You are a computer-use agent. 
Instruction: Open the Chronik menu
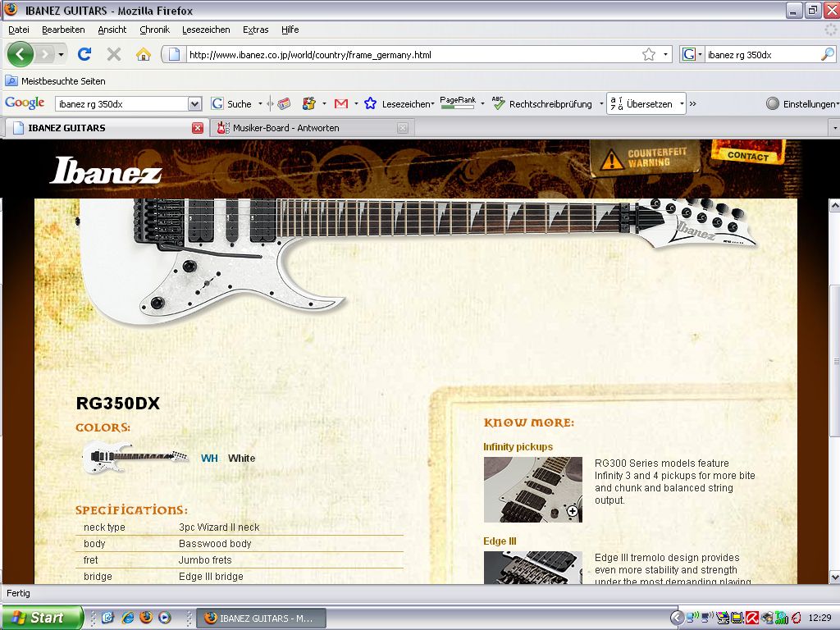(x=154, y=30)
